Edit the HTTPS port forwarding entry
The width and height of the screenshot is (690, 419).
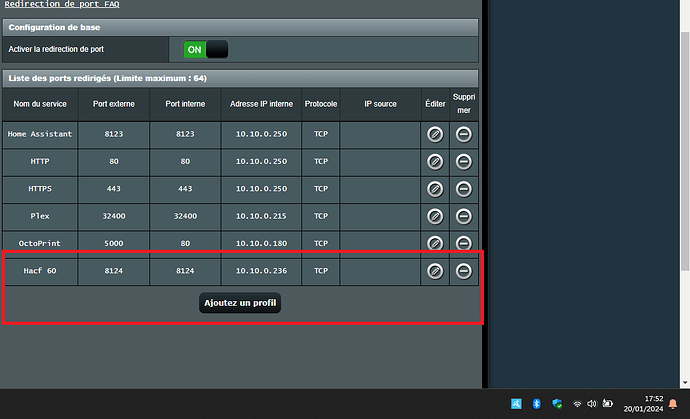(x=435, y=189)
